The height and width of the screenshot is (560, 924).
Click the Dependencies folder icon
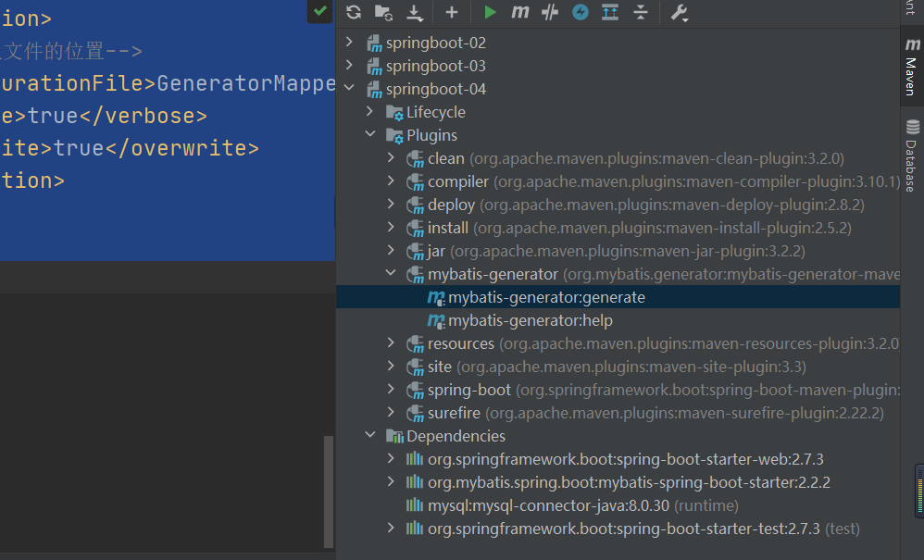point(394,436)
